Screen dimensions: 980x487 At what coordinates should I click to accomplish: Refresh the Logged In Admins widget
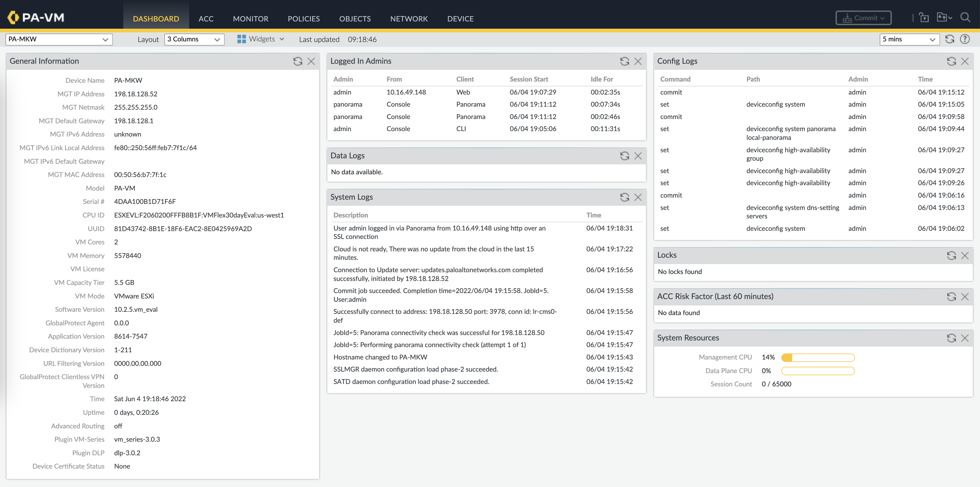coord(624,61)
